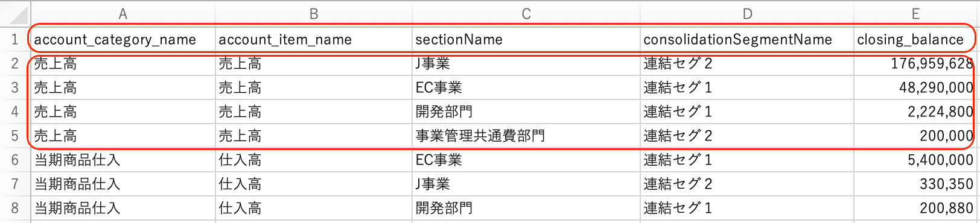Select the column B header
Viewport: 980px width, 223px height.
(314, 13)
